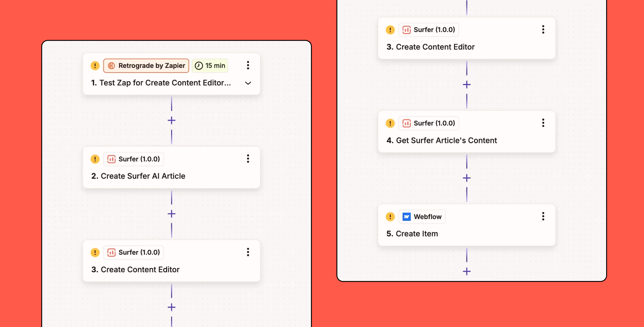This screenshot has height=327, width=644.
Task: Click the warning icon on step 1 trigger
Action: 95,66
